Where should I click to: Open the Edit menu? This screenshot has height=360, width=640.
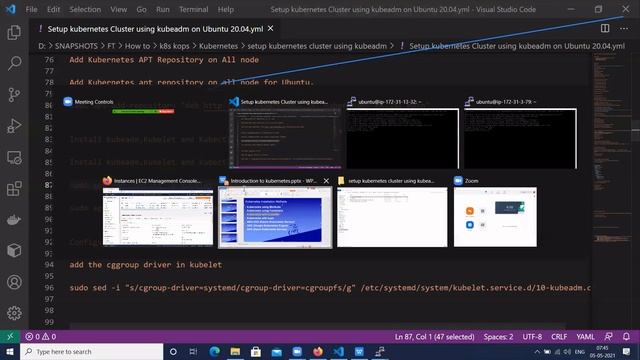pyautogui.click(x=53, y=9)
